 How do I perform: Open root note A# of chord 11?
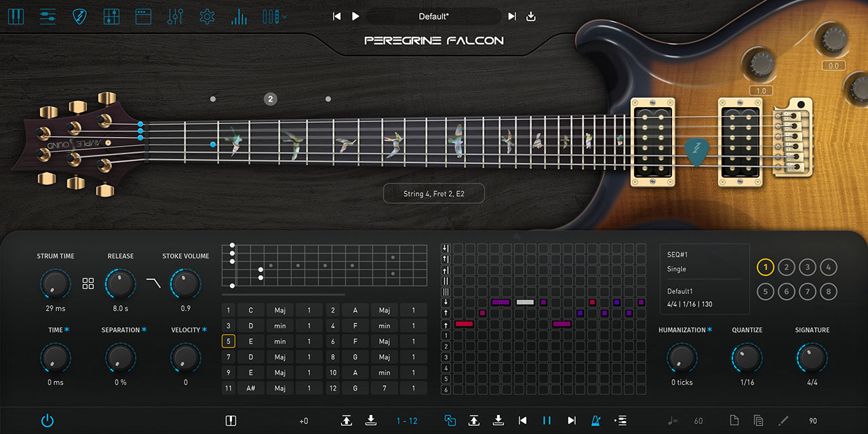coord(251,389)
